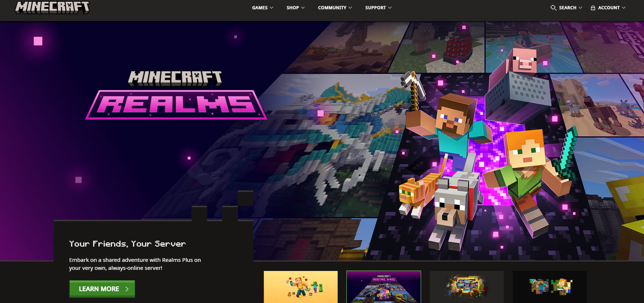Select the Steve and Alex carousel thumbnail

click(550, 287)
